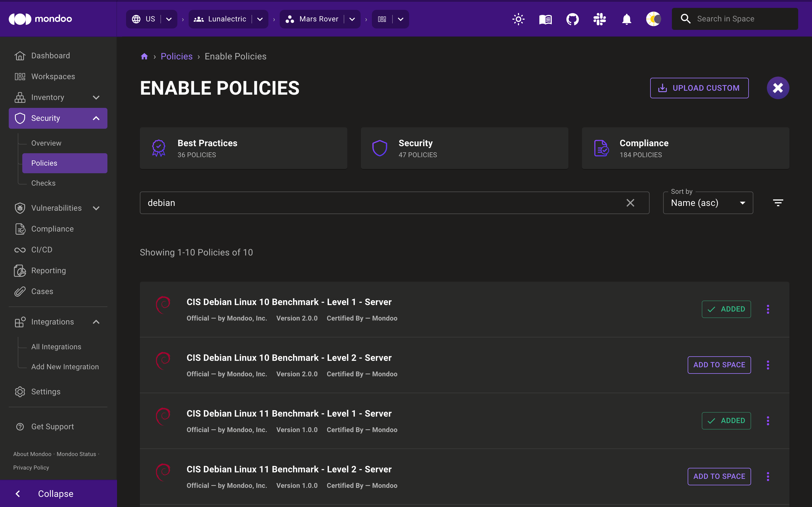Click the Security shield icon in sidebar
The image size is (812, 507).
click(x=19, y=118)
